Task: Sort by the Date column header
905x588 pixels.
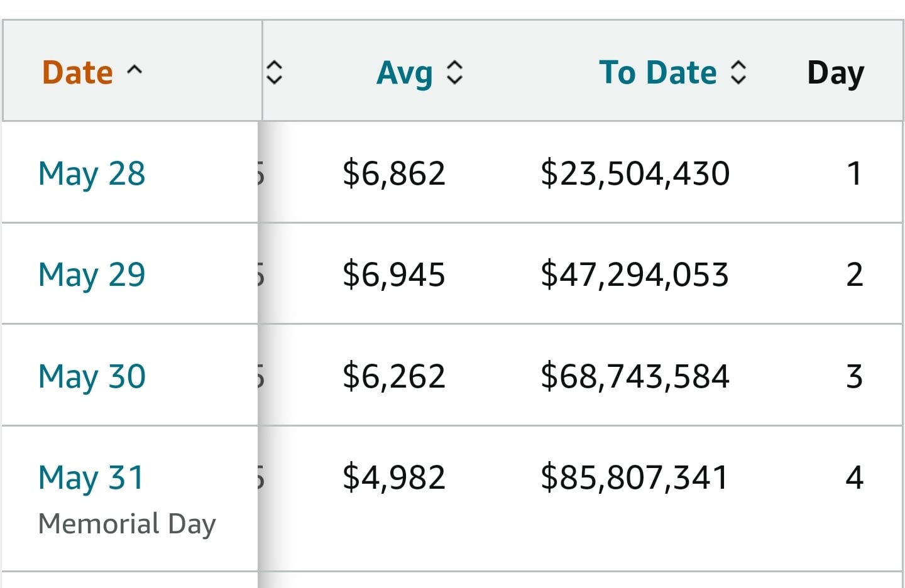Action: pos(78,72)
